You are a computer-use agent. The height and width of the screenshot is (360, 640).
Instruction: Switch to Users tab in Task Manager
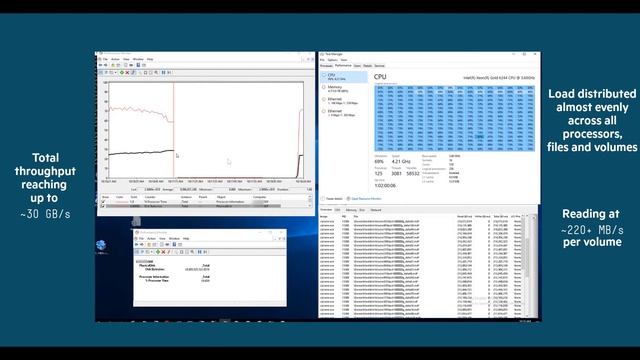point(357,66)
